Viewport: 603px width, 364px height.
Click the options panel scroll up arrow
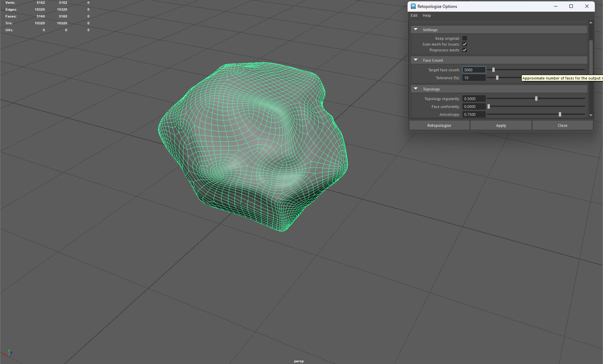[x=591, y=22]
